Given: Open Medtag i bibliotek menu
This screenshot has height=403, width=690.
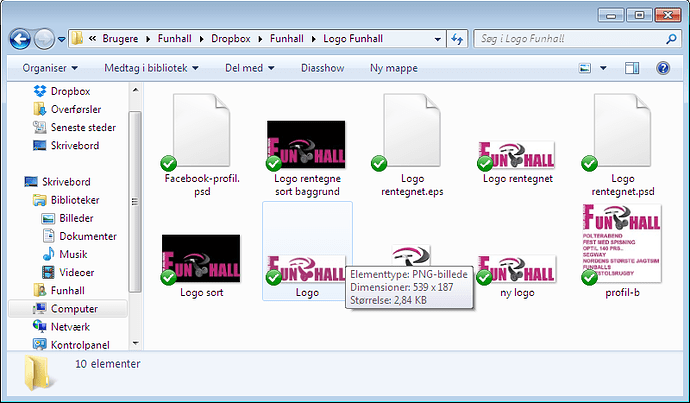Looking at the screenshot, I should point(151,68).
